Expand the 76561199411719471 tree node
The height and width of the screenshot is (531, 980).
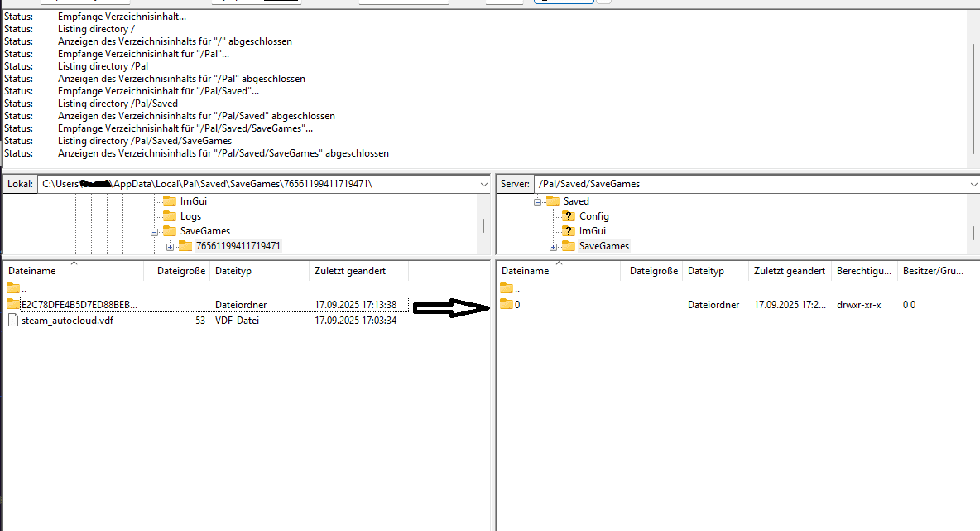[170, 247]
